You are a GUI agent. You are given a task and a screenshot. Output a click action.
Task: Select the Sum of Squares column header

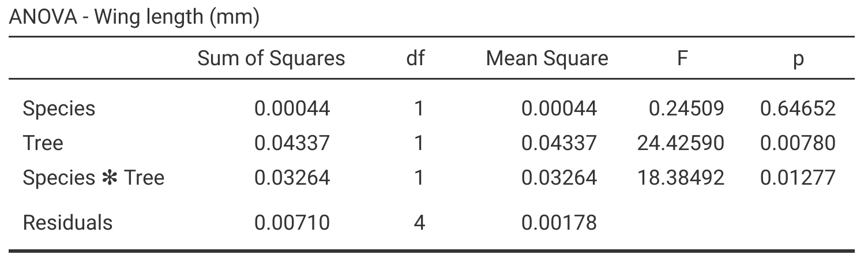pyautogui.click(x=271, y=58)
